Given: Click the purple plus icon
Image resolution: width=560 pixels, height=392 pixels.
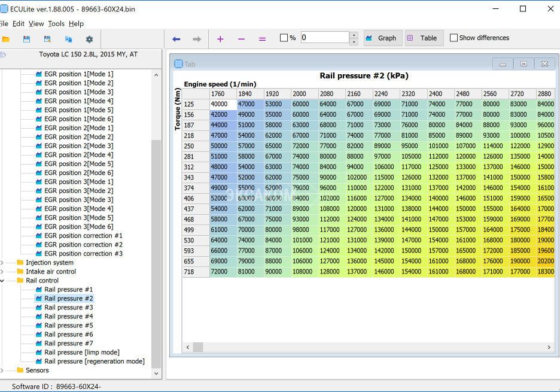Looking at the screenshot, I should [x=220, y=39].
